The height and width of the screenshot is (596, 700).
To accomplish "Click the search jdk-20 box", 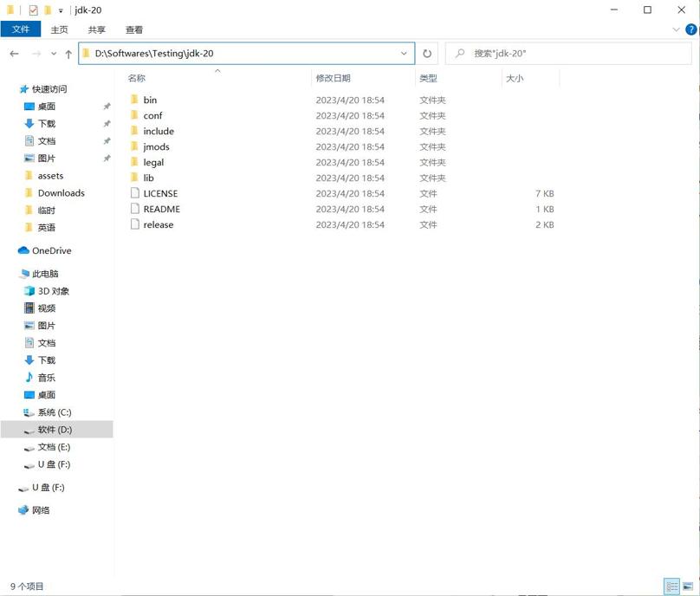I will click(x=568, y=54).
